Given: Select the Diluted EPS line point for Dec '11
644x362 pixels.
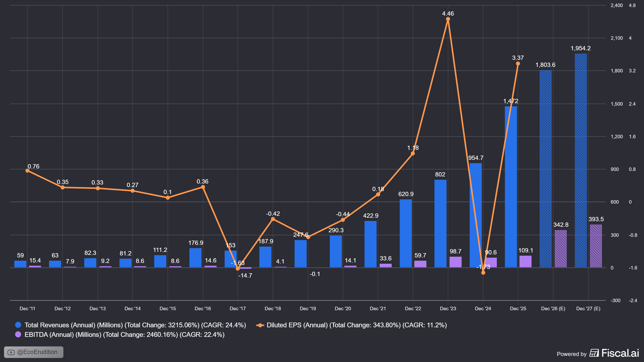Looking at the screenshot, I should coord(27,171).
